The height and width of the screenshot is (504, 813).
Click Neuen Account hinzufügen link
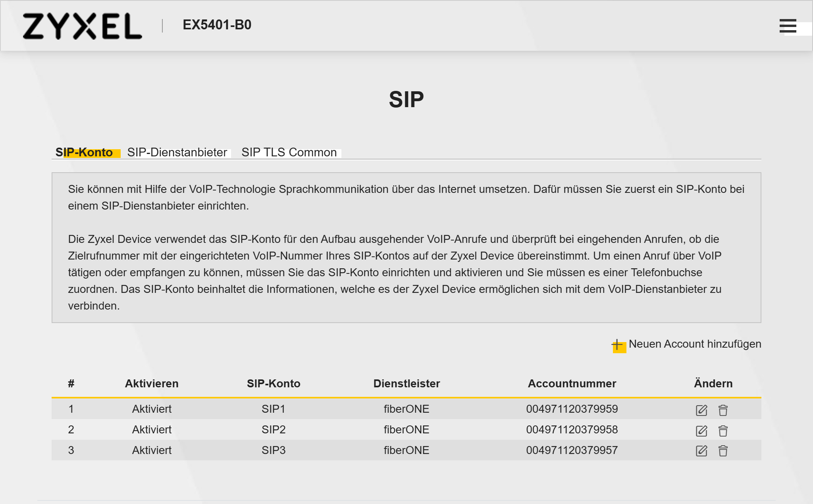click(695, 344)
